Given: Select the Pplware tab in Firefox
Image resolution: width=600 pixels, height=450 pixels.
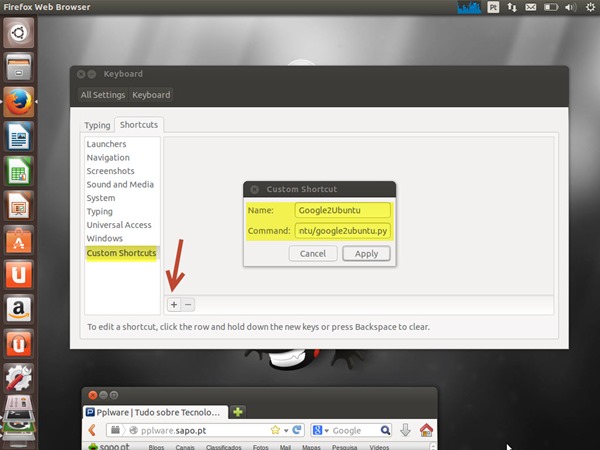Looking at the screenshot, I should pos(155,412).
